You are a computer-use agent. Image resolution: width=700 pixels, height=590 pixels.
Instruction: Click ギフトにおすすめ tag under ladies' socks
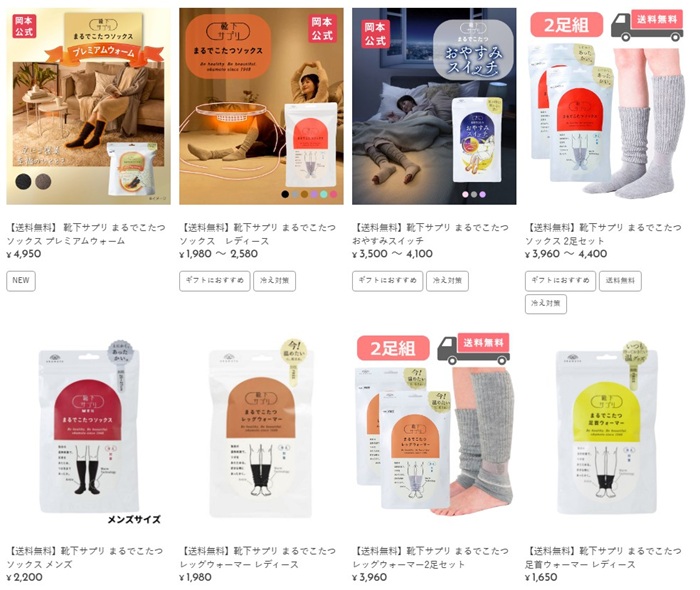pos(215,281)
